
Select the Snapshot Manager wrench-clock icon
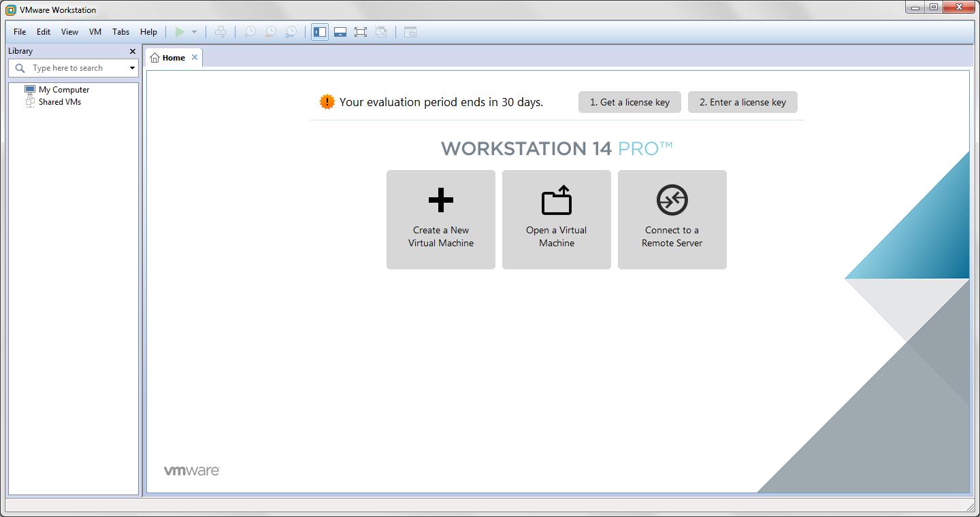[291, 31]
